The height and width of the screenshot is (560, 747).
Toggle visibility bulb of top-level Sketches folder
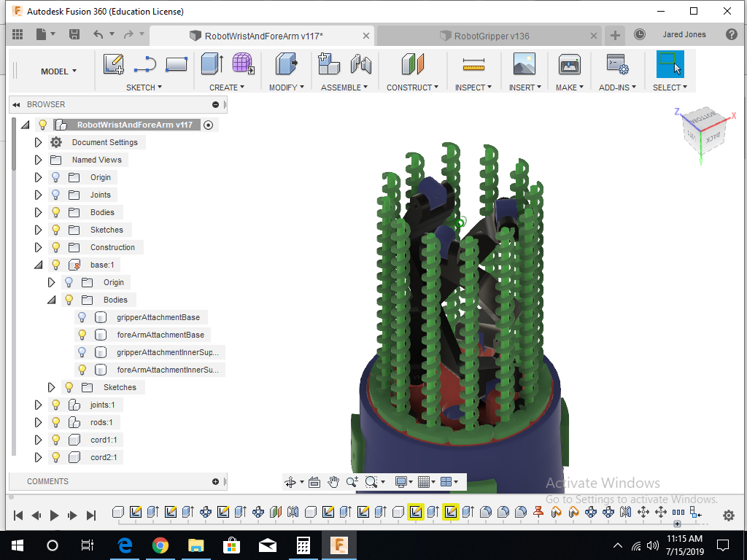55,230
